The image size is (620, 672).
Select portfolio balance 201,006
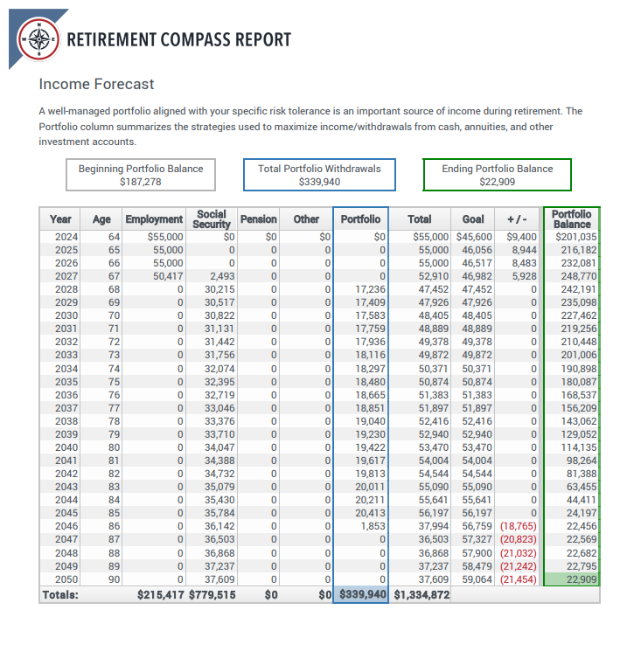click(578, 355)
